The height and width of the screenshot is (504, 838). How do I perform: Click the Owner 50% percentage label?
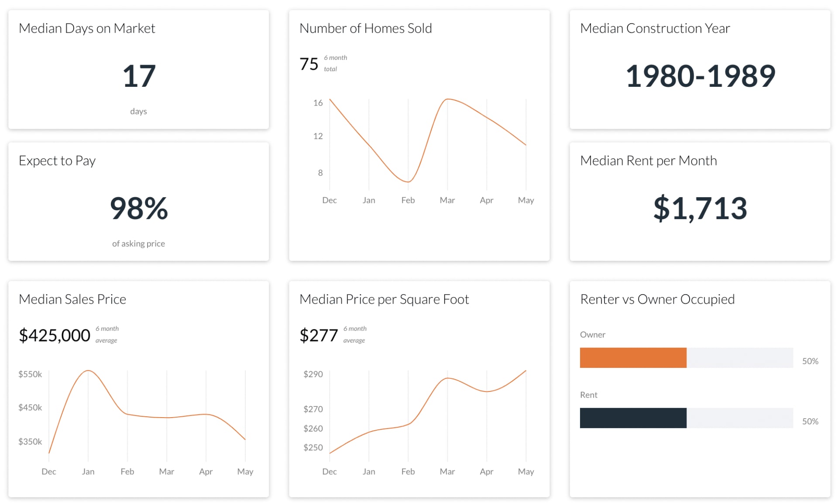tap(810, 361)
